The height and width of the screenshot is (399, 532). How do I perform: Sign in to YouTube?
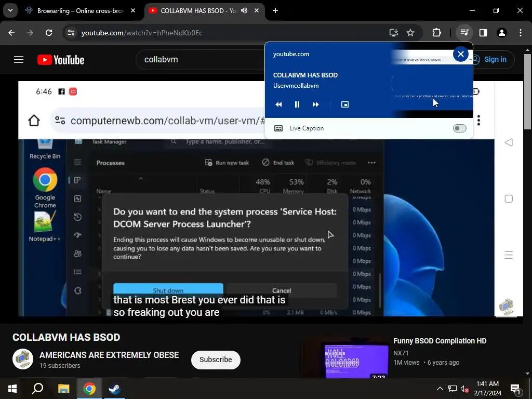tap(491, 59)
